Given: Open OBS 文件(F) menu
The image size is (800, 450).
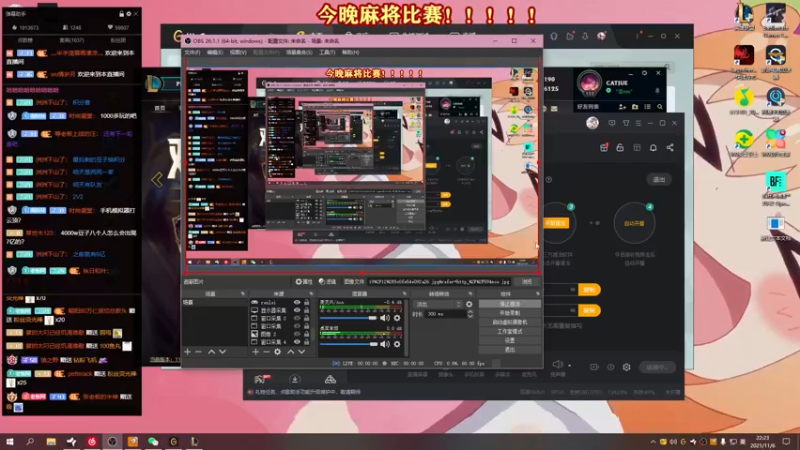Looking at the screenshot, I should click(x=192, y=53).
